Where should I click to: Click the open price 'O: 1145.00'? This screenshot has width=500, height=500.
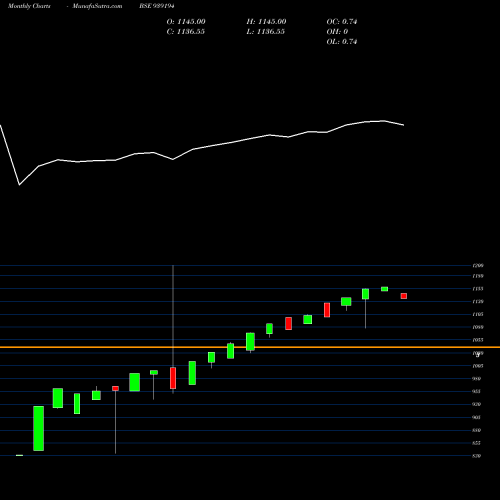tap(186, 22)
